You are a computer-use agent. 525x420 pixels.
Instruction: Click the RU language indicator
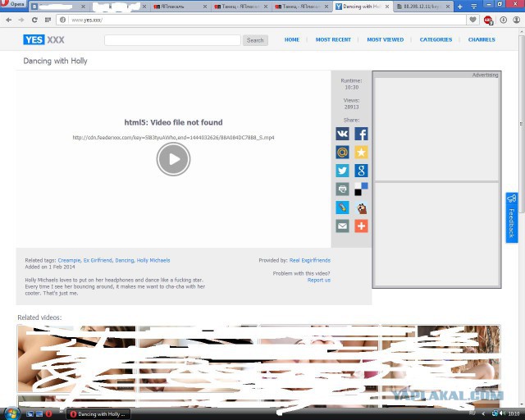click(x=472, y=413)
